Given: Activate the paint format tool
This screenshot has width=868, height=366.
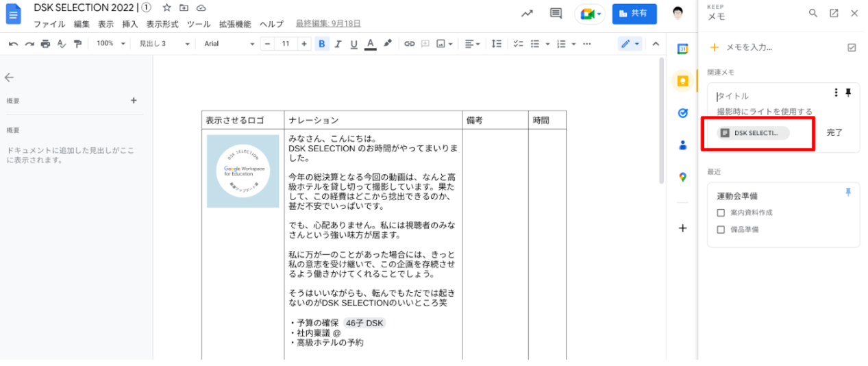Looking at the screenshot, I should tap(77, 44).
